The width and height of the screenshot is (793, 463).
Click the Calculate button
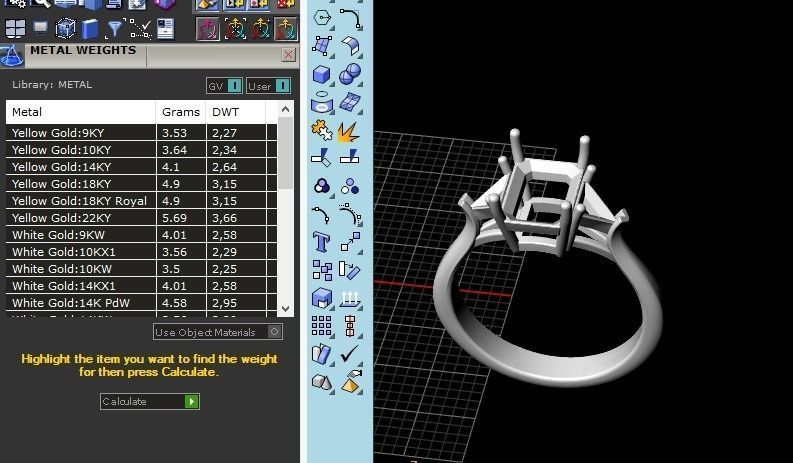point(150,401)
